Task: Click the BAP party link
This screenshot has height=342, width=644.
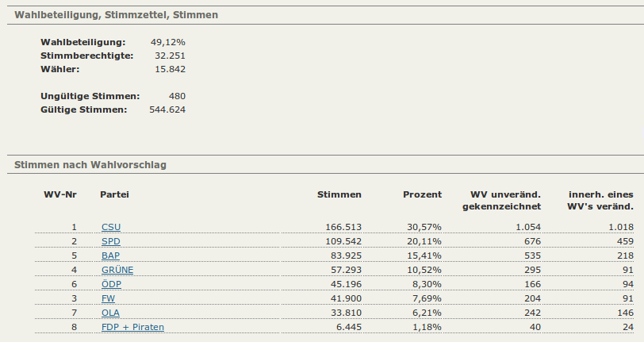Action: click(110, 256)
